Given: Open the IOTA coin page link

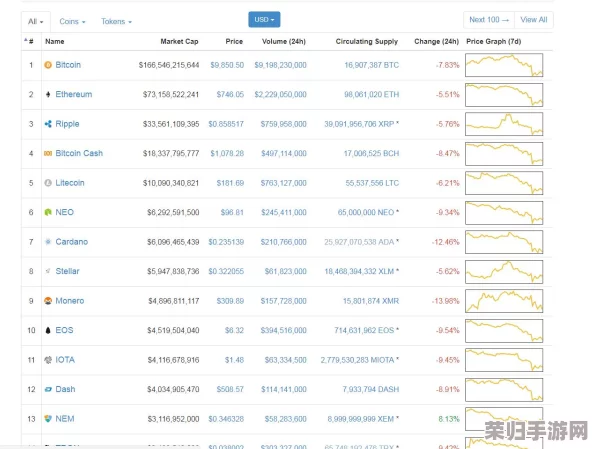Looking at the screenshot, I should click(65, 360).
